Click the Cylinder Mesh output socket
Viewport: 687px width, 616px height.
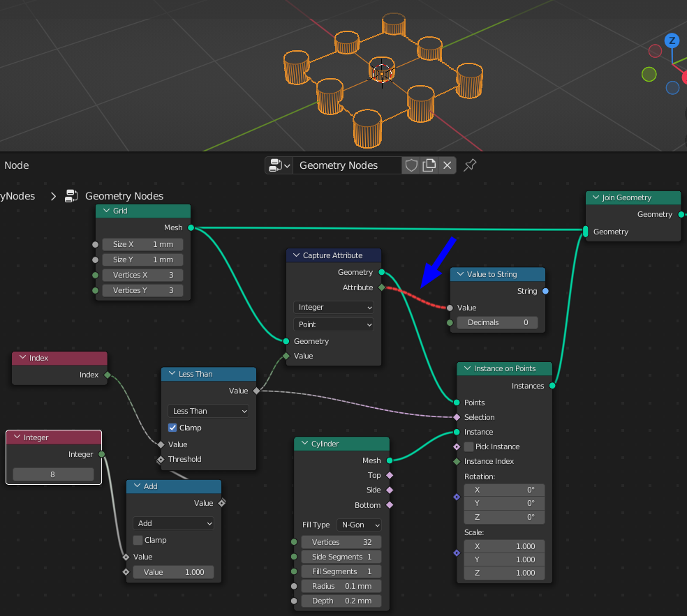click(390, 460)
